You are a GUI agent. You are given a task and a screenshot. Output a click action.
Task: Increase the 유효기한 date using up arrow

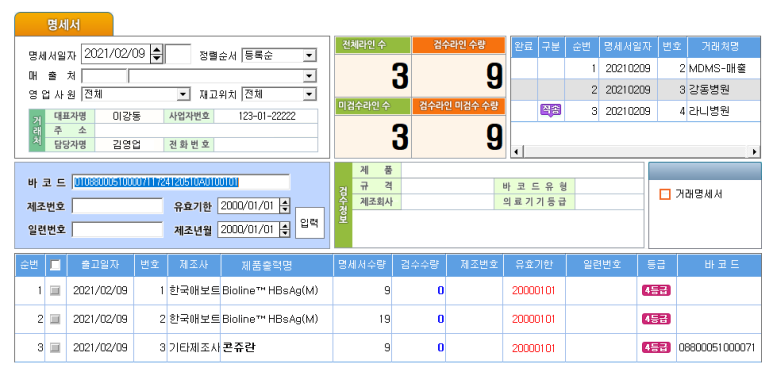(285, 202)
